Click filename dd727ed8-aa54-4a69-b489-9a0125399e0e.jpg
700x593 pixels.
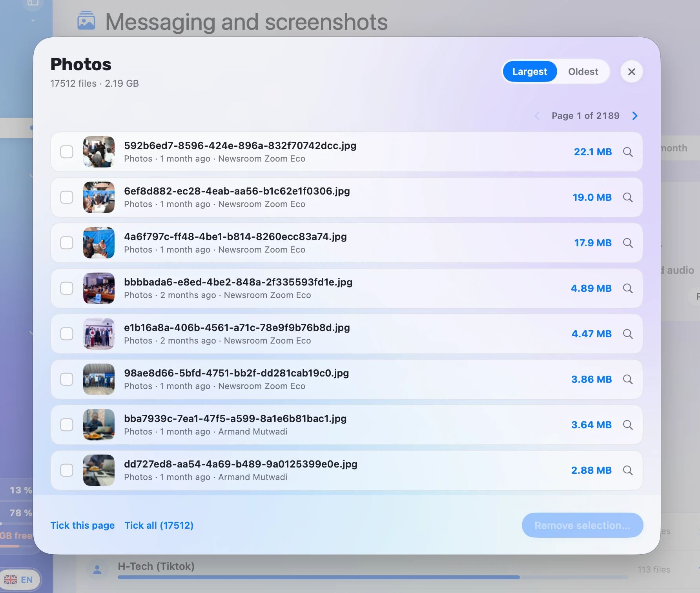(241, 464)
